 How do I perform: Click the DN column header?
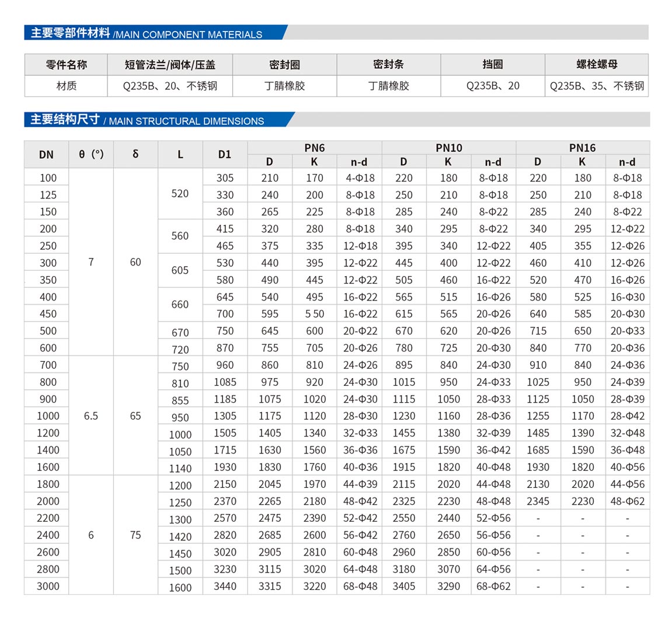pyautogui.click(x=46, y=155)
